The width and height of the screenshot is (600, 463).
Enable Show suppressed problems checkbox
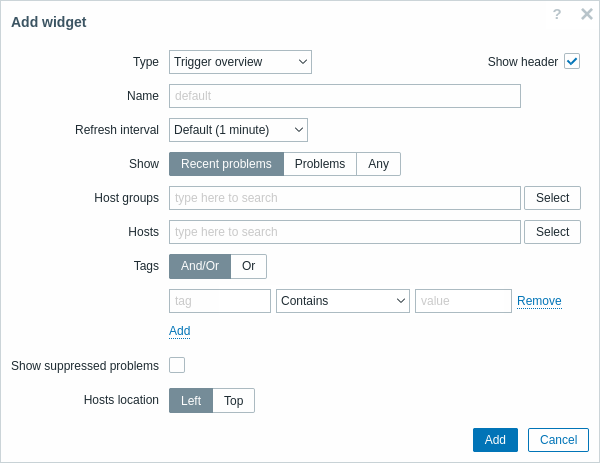(177, 365)
